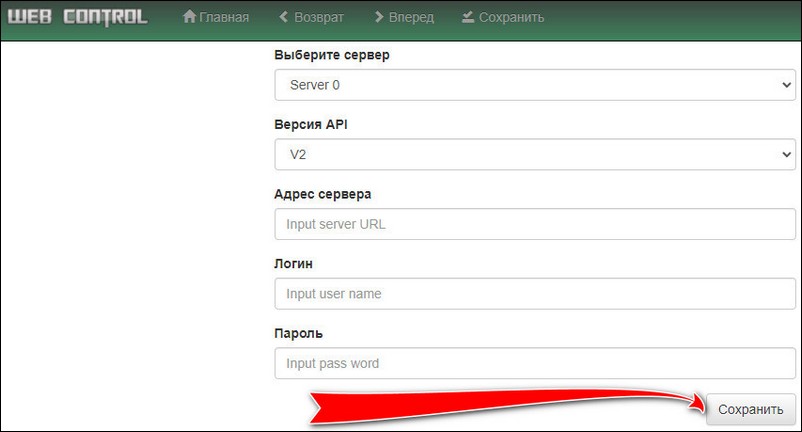This screenshot has width=802, height=432.
Task: Click the back chevron icon beside Возврат
Action: click(x=283, y=17)
